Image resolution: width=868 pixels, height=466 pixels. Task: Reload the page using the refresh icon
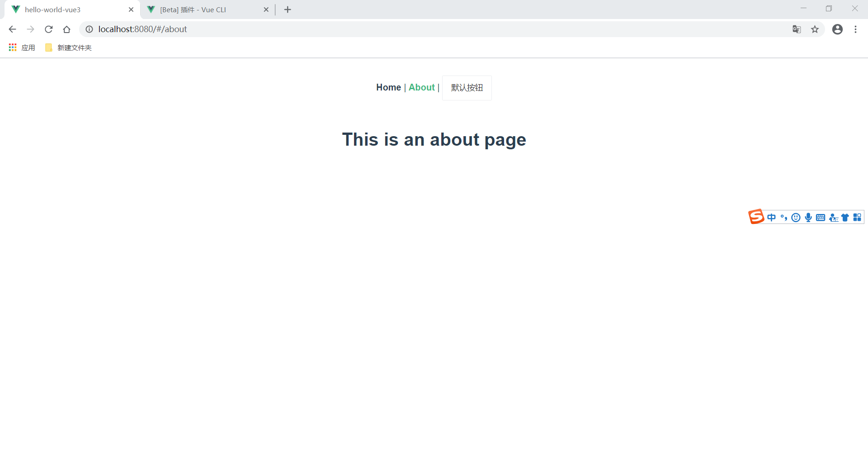48,29
